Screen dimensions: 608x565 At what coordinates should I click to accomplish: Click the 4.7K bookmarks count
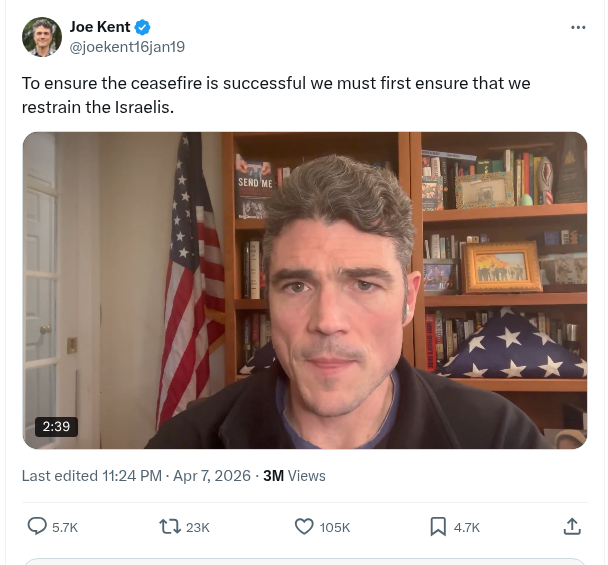(x=467, y=527)
